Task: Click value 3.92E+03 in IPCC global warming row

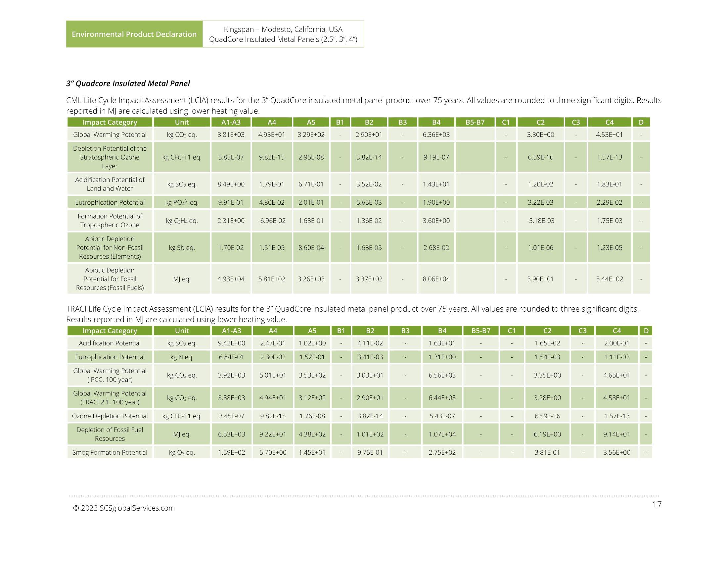Action: 231,375
